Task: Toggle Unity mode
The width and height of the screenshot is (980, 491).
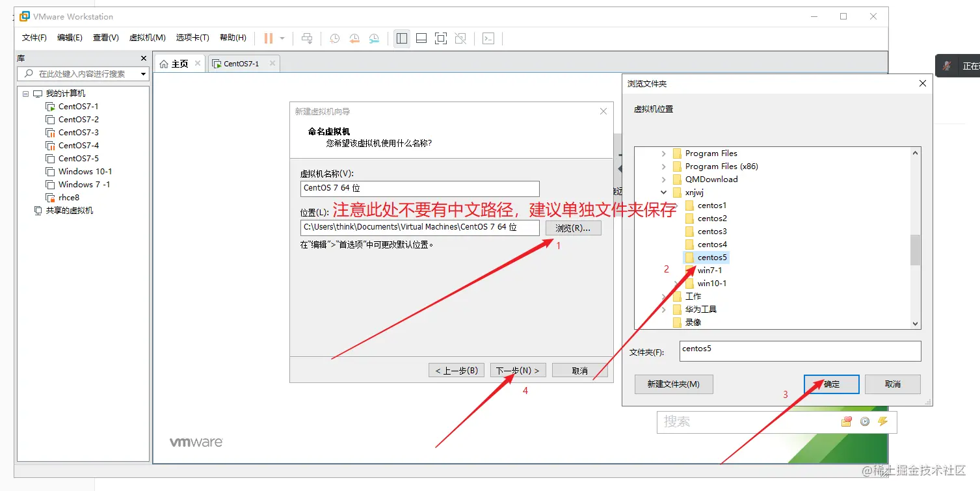Action: (x=460, y=38)
